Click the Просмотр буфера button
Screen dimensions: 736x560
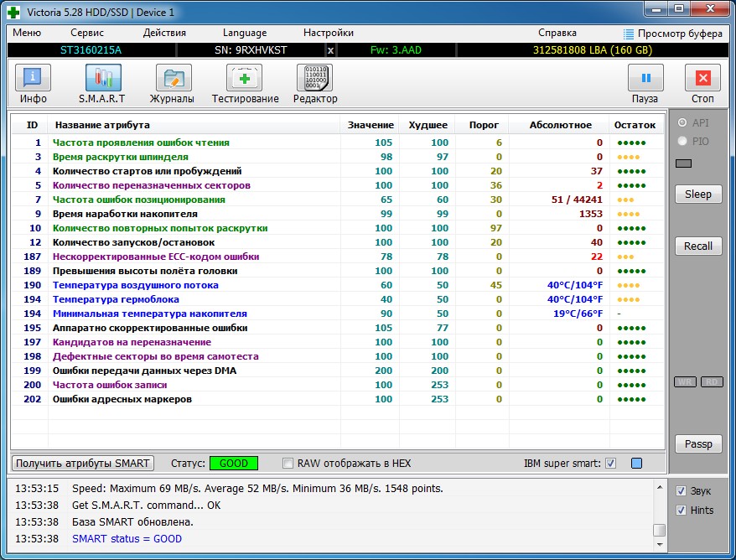[x=672, y=34]
